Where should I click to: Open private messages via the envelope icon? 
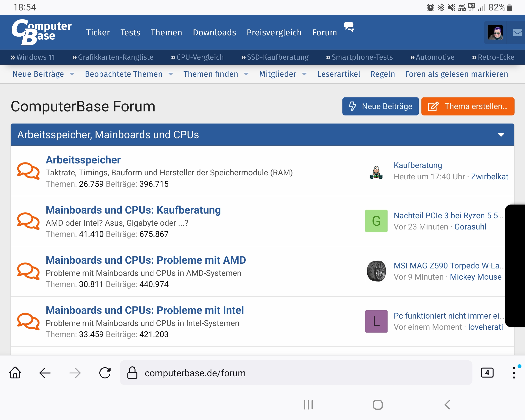coord(517,32)
